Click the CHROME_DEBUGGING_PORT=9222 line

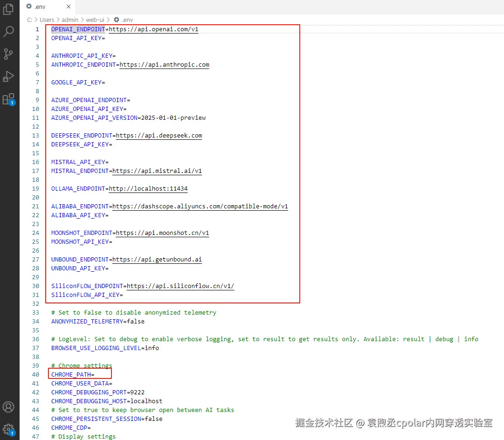(x=98, y=392)
